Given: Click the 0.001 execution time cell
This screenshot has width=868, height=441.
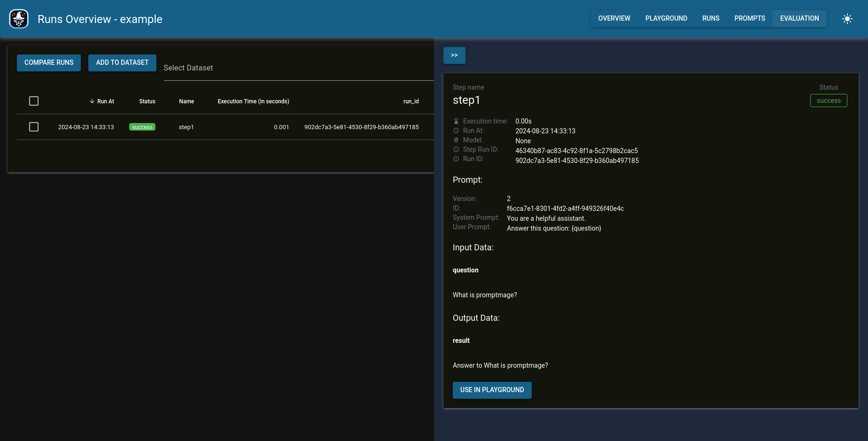Looking at the screenshot, I should point(281,127).
